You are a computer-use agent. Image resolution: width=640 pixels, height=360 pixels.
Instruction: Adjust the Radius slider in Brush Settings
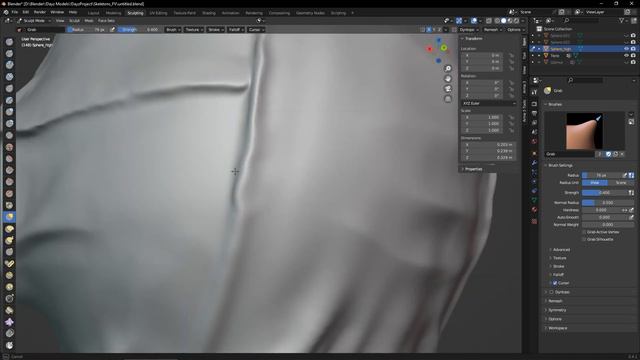(x=602, y=176)
